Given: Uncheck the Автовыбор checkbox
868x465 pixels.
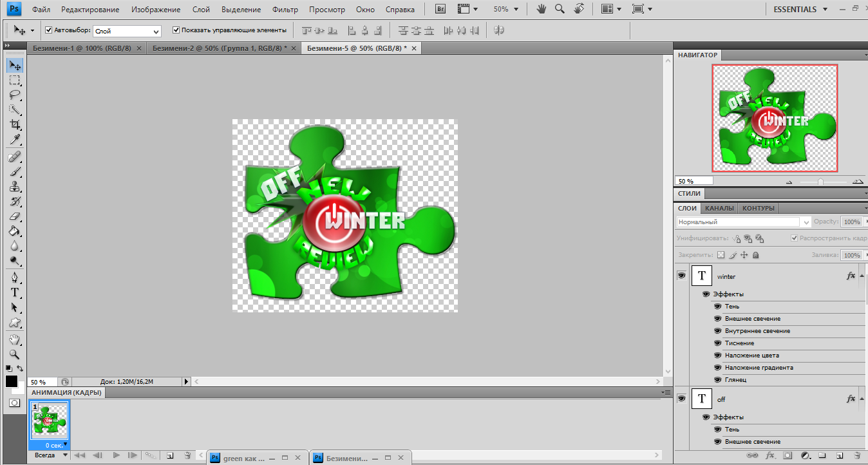Looking at the screenshot, I should coord(49,30).
